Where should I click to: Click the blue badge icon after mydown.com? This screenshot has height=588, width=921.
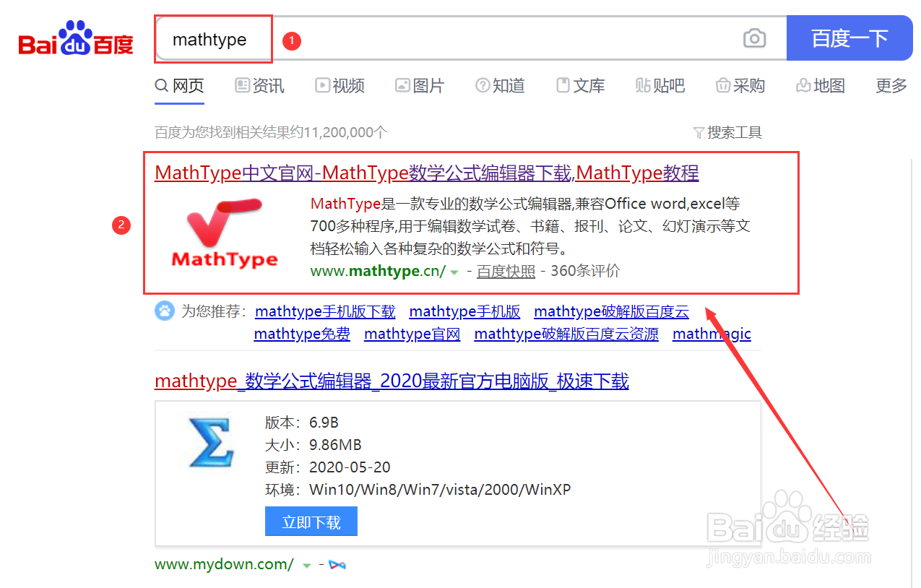point(337,565)
